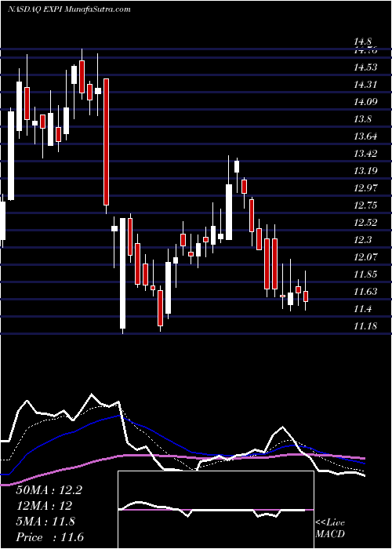Click the Live MACD label
The width and height of the screenshot is (392, 549).
click(330, 529)
